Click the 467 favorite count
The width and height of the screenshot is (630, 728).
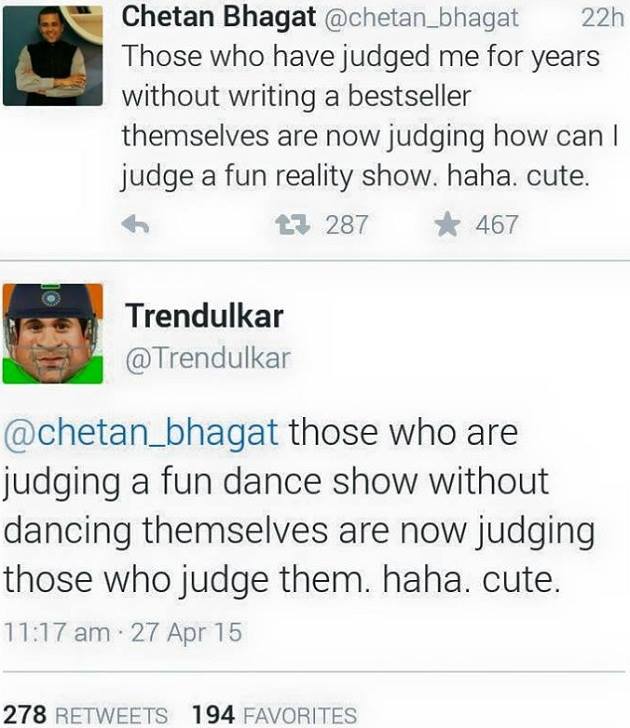[497, 225]
